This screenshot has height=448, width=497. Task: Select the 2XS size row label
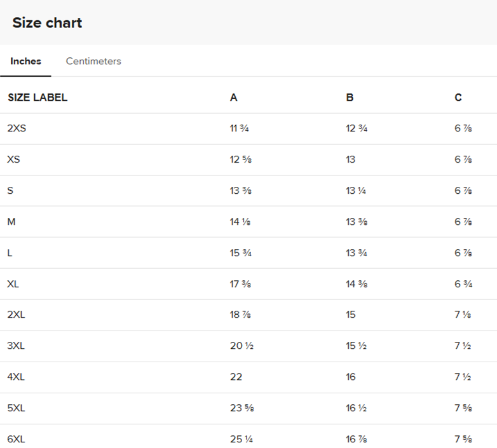tap(17, 128)
